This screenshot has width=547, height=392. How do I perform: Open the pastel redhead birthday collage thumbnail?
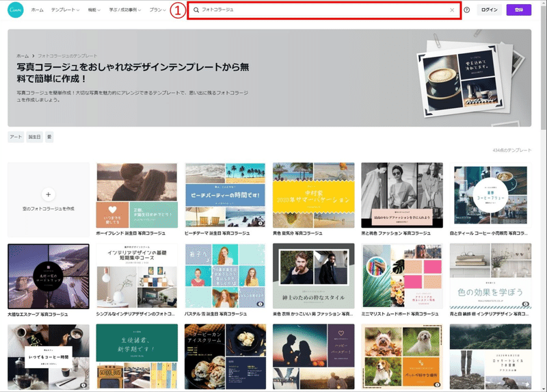pos(225,276)
